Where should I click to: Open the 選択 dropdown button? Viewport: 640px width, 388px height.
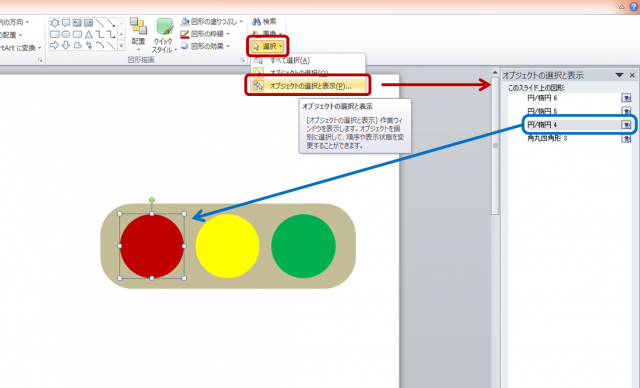coord(268,46)
